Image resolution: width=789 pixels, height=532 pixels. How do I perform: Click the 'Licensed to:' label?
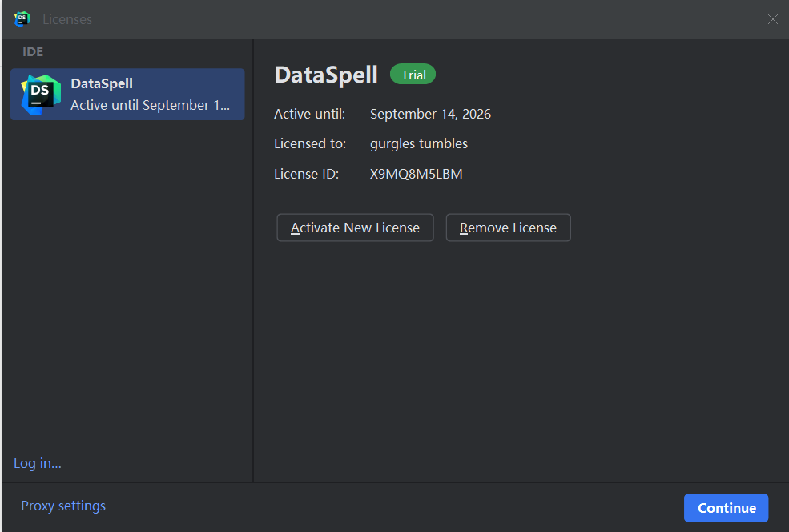pyautogui.click(x=310, y=144)
